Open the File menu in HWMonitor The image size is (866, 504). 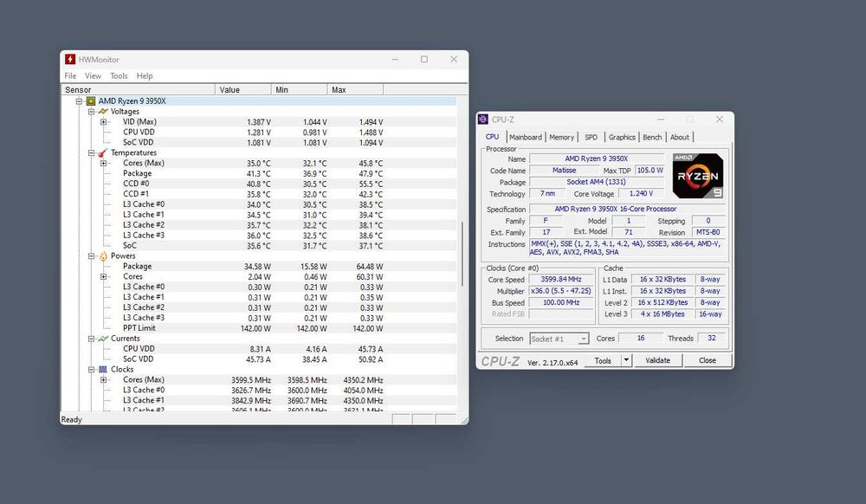70,75
